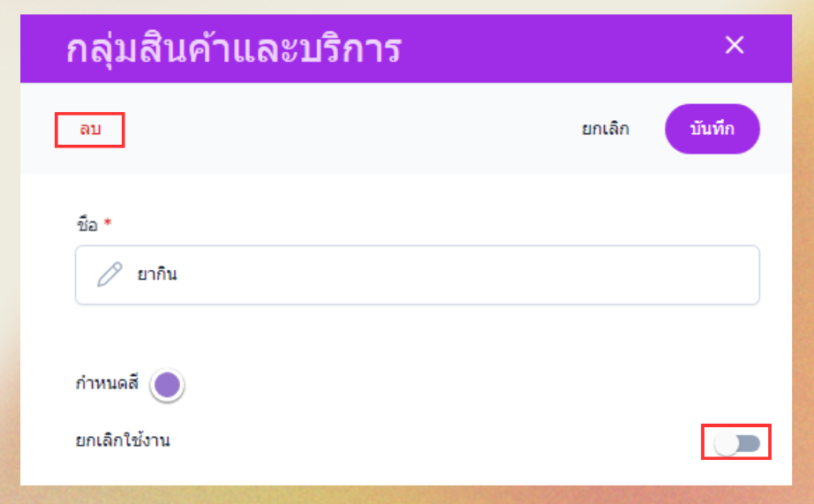Save changes with the บันทึก button

click(x=712, y=129)
